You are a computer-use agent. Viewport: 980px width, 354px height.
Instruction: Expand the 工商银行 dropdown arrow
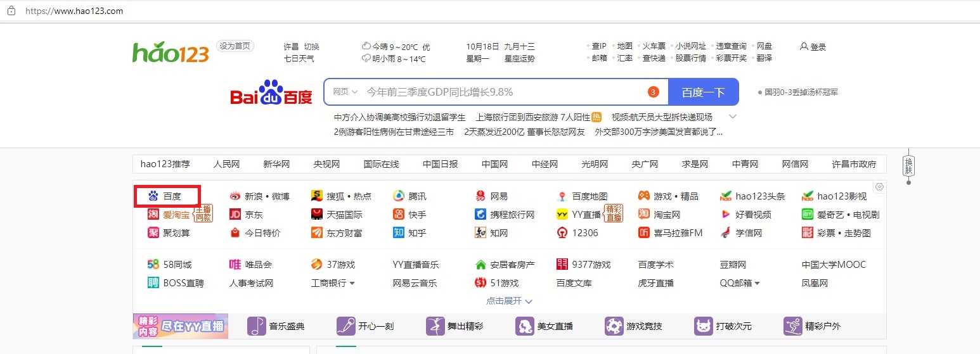(352, 284)
